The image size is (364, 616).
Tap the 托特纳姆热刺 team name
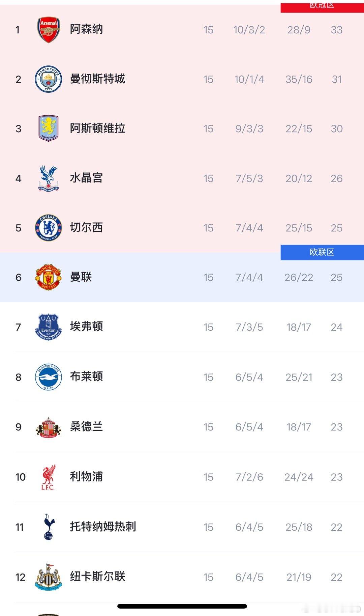coord(103,527)
